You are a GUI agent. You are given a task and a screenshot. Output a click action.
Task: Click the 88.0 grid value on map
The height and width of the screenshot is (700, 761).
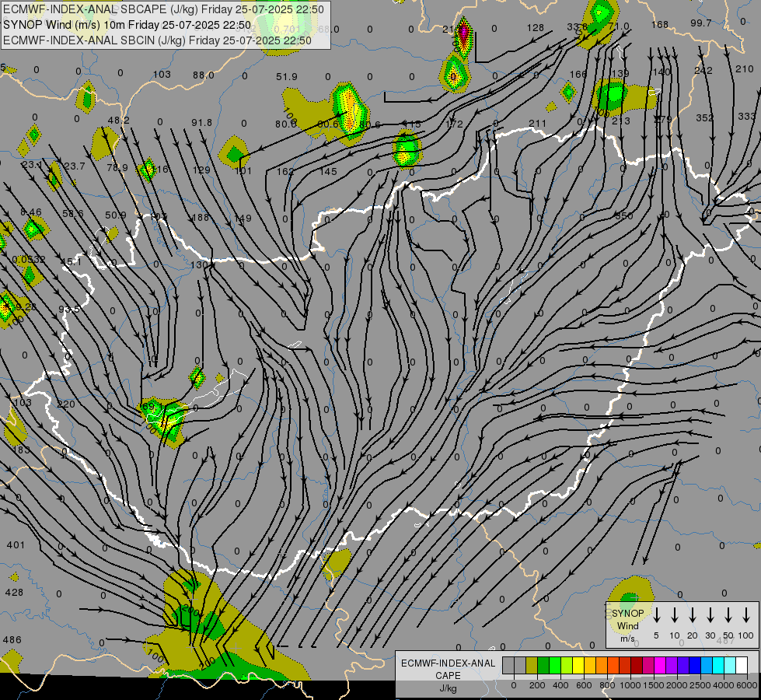[203, 75]
